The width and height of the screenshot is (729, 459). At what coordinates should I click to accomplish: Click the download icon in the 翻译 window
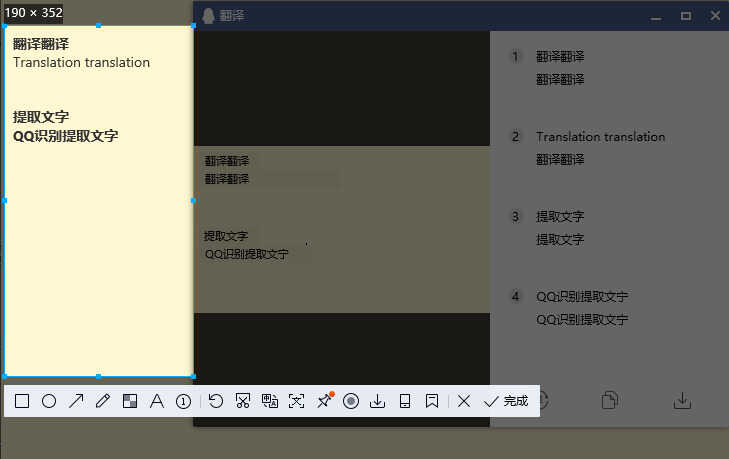point(682,401)
